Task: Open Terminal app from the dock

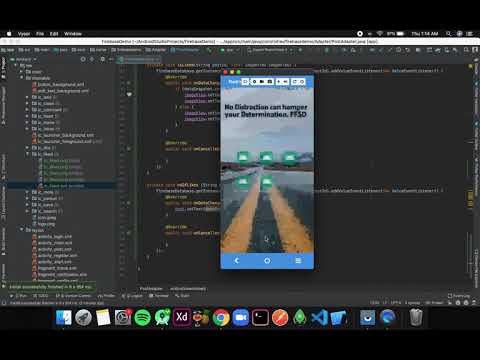Action: pyautogui.click(x=260, y=317)
